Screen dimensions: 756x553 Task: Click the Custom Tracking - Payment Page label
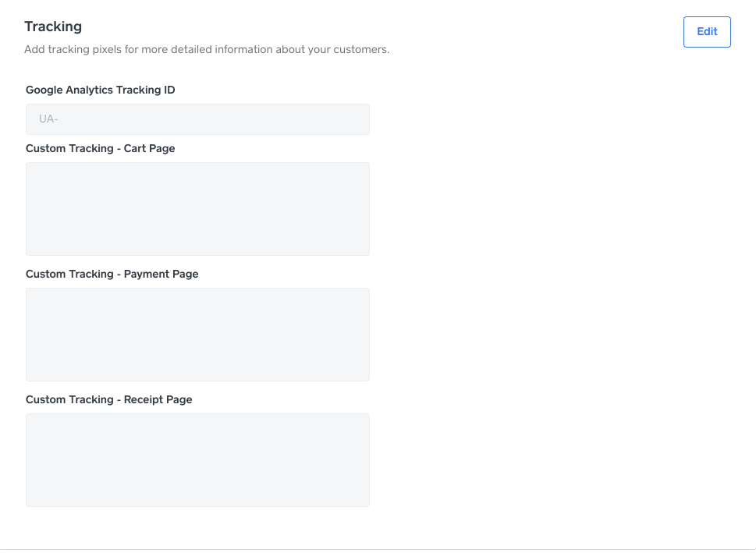(112, 274)
